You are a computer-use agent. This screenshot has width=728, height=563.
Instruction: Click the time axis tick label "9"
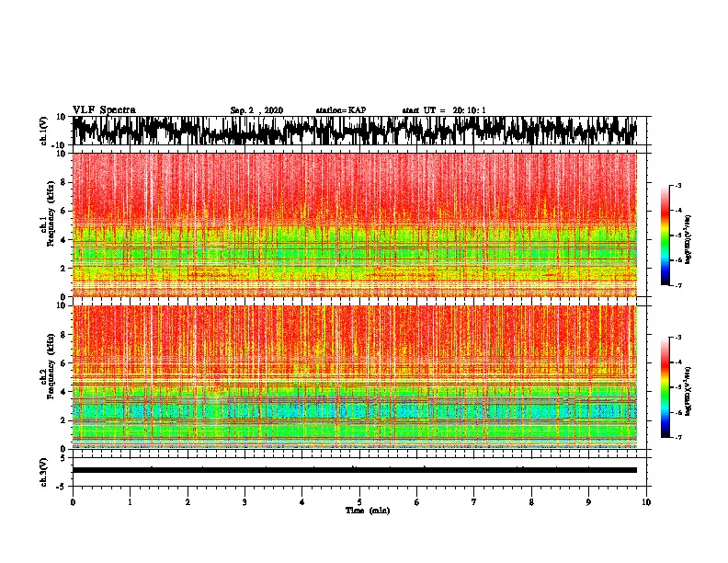click(x=588, y=502)
